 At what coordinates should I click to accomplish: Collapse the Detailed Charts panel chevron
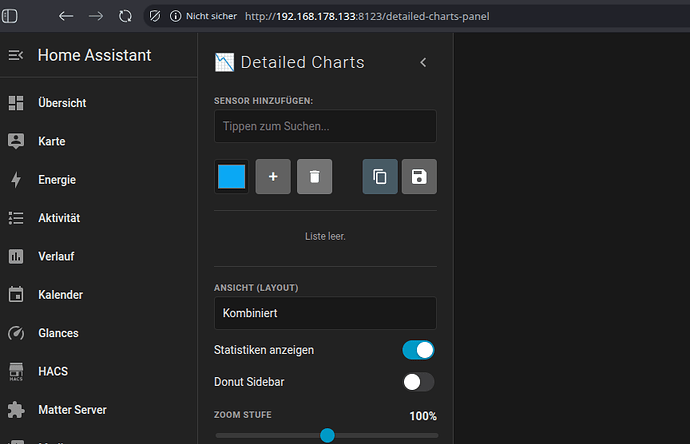coord(423,62)
